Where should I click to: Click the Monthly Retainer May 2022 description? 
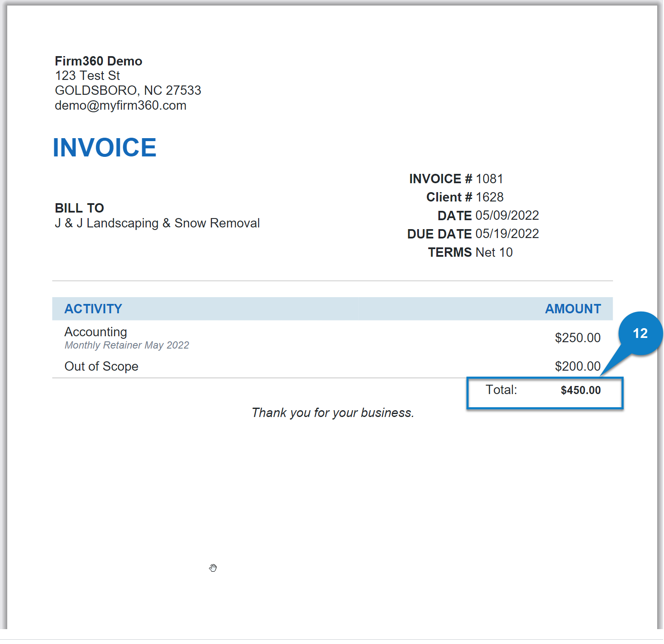(126, 345)
